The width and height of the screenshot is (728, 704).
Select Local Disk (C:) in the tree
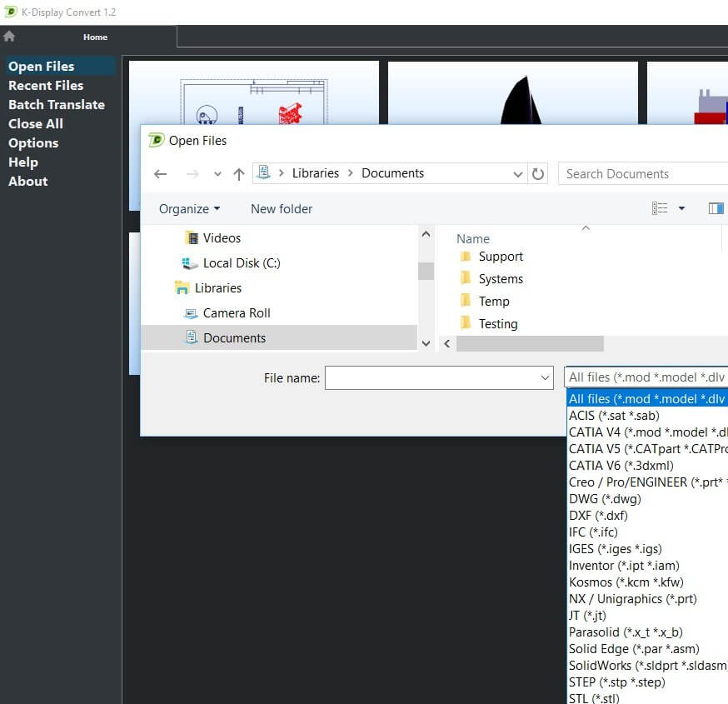tap(242, 263)
